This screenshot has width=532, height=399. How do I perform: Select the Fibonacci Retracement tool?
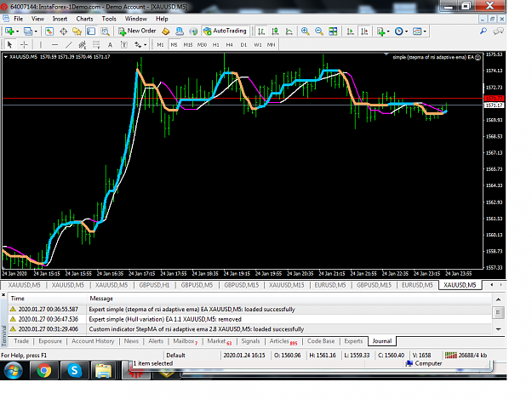96,44
